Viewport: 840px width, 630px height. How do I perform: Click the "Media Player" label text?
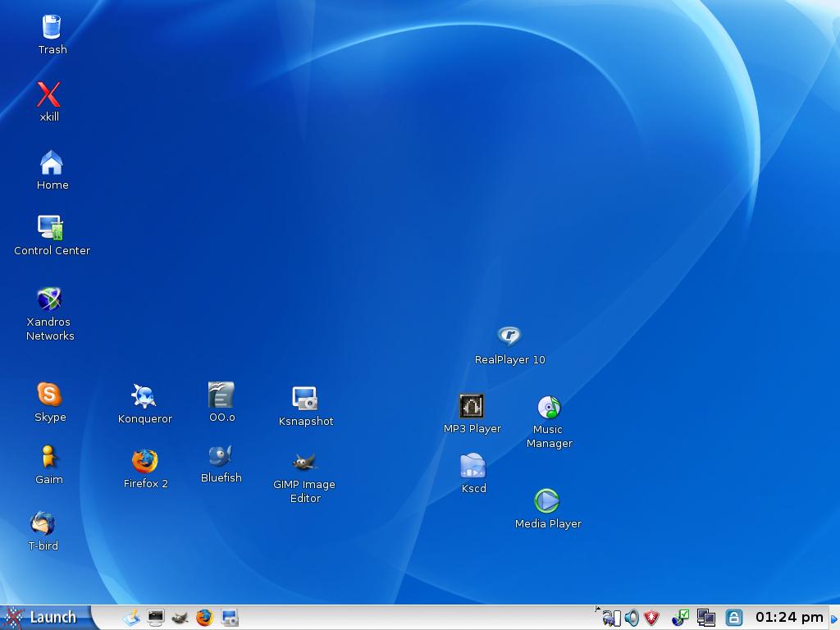click(548, 523)
